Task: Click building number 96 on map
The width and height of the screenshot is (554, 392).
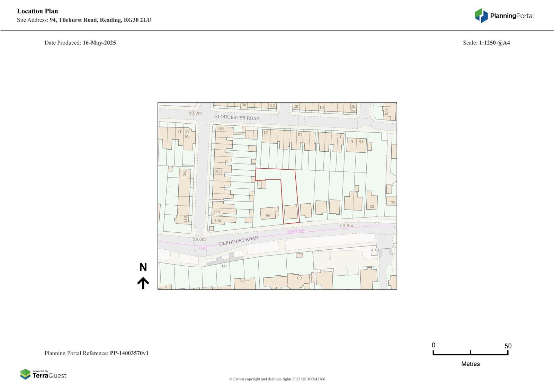Action: point(268,216)
